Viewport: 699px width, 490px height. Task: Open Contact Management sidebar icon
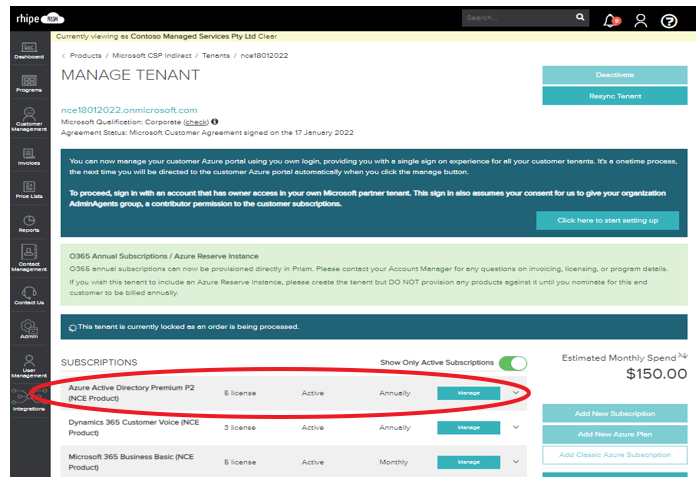click(x=29, y=258)
